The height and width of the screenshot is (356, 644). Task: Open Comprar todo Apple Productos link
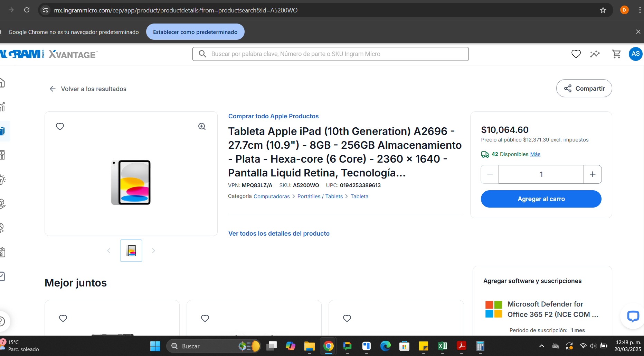tap(273, 116)
